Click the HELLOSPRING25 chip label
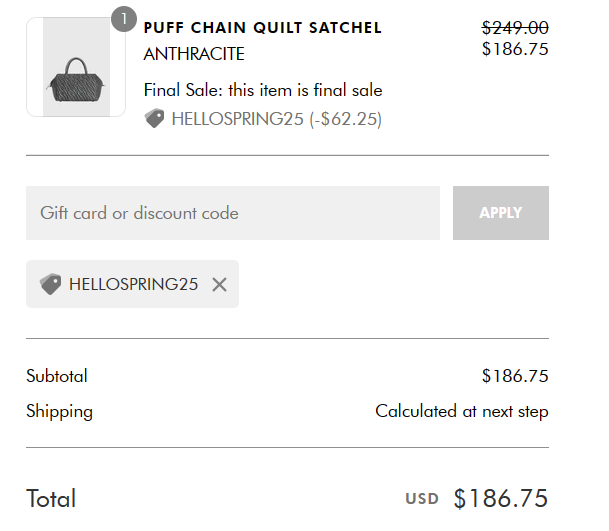This screenshot has height=531, width=609. [x=134, y=284]
